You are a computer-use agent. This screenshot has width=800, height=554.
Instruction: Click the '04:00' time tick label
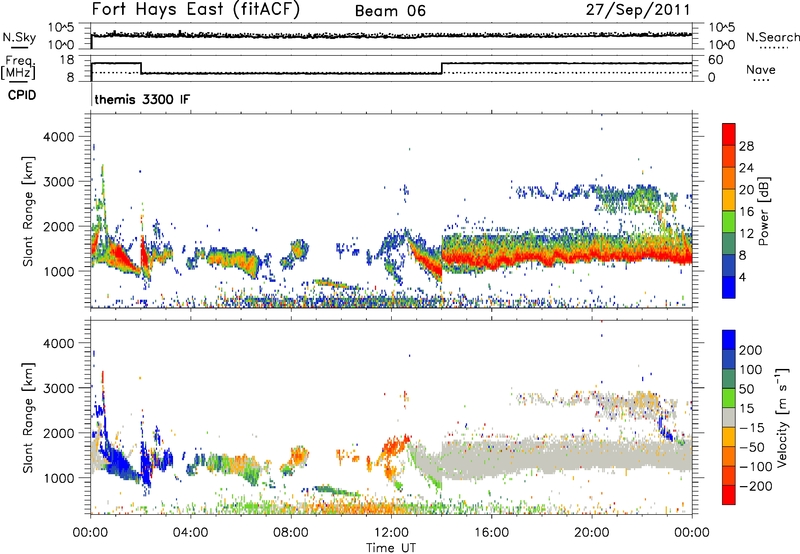(x=190, y=533)
